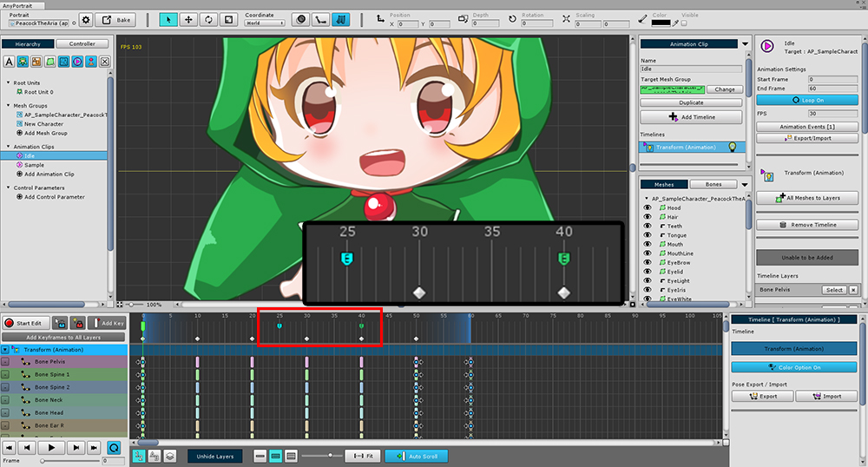This screenshot has height=467, width=868.
Task: Switch to the Hierarchy tab
Action: tap(28, 43)
